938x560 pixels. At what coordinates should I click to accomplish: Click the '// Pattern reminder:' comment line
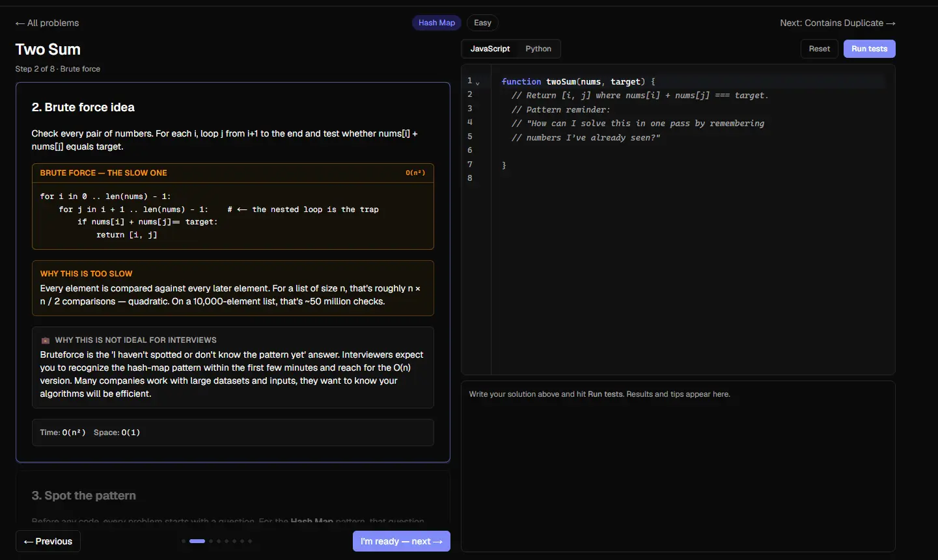click(x=560, y=110)
